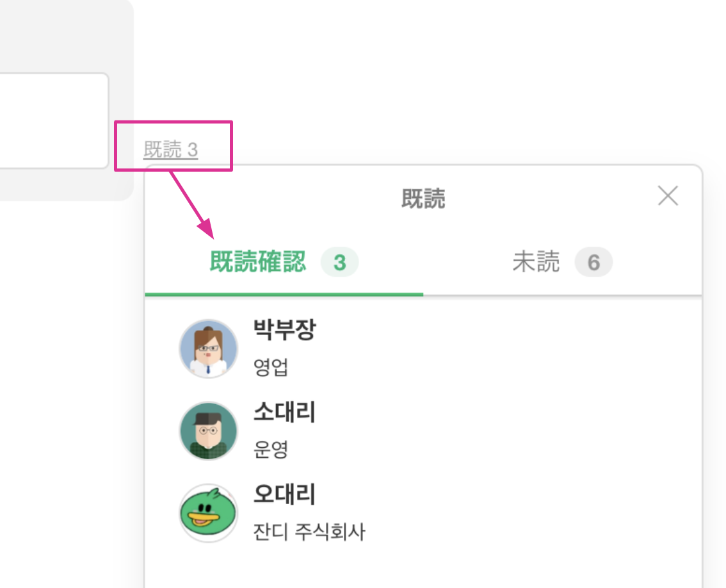
Task: Switch to the 既読確認 tab
Action: pos(258,262)
